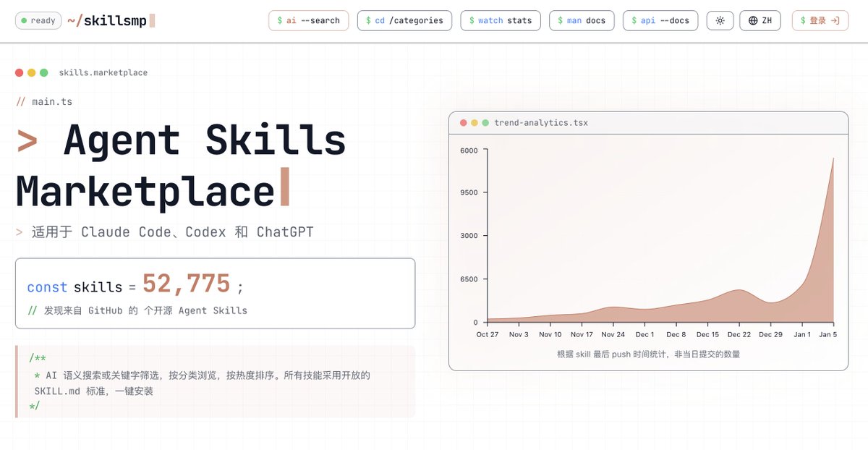Click the // main.ts comment
The width and height of the screenshot is (868, 450).
(x=44, y=101)
